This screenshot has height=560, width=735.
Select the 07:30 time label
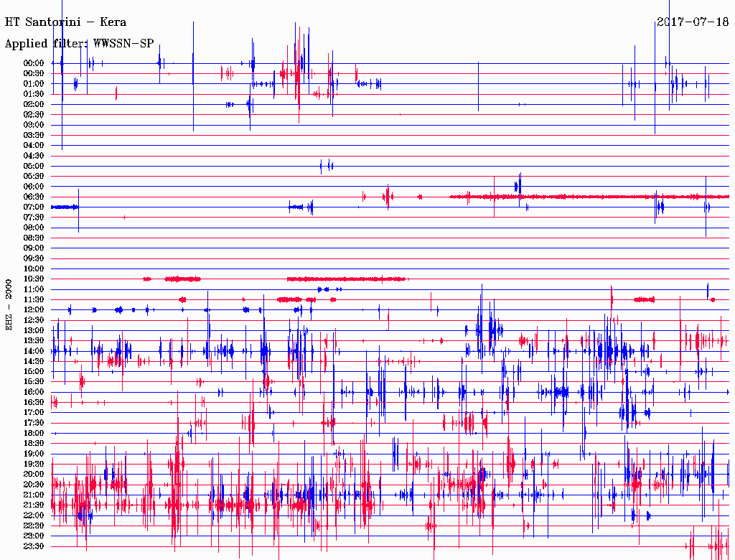point(34,218)
